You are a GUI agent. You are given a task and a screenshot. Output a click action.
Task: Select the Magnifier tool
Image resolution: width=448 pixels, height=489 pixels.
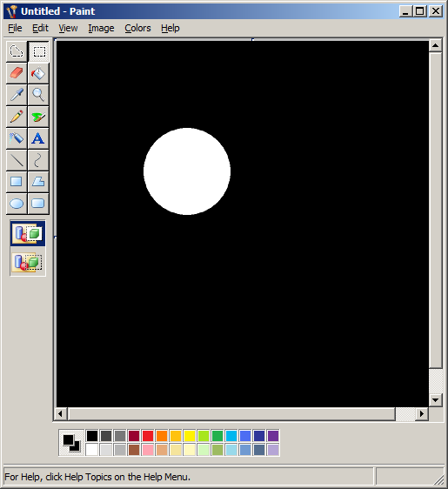tap(38, 95)
